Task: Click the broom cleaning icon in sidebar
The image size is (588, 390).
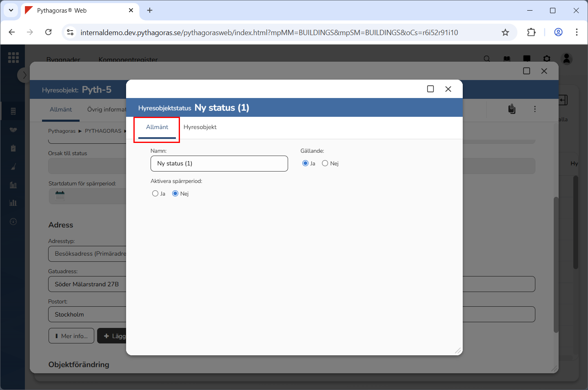Action: pyautogui.click(x=13, y=167)
